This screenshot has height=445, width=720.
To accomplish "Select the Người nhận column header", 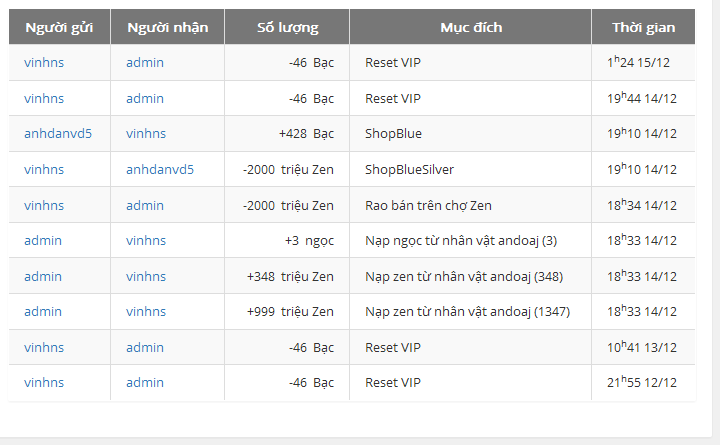I will pyautogui.click(x=168, y=28).
